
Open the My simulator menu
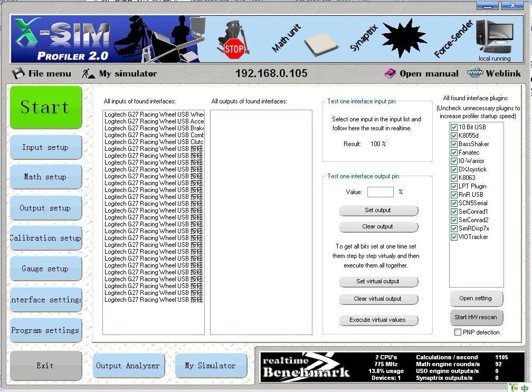(119, 73)
